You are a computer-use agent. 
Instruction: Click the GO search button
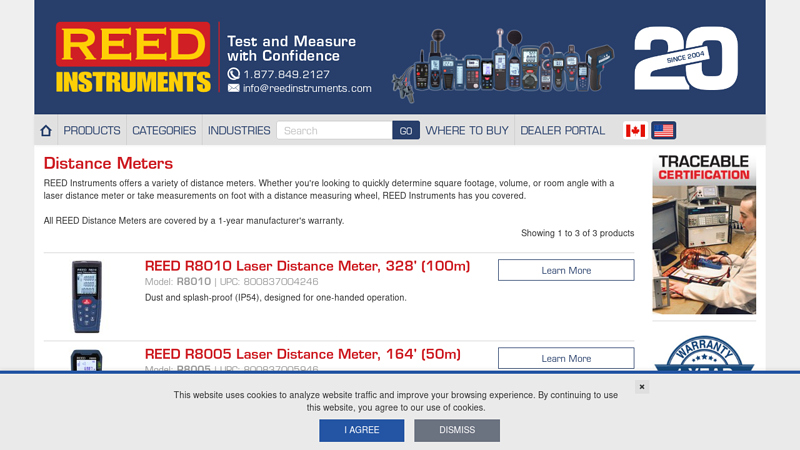[406, 131]
